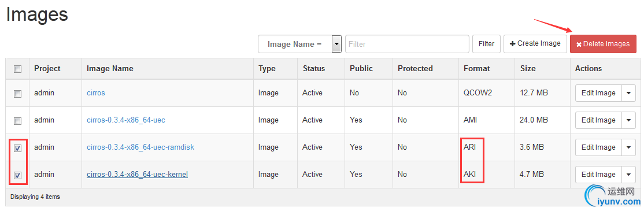Expand actions arrow for the ramdisk image
This screenshot has width=644, height=211.
tap(629, 147)
